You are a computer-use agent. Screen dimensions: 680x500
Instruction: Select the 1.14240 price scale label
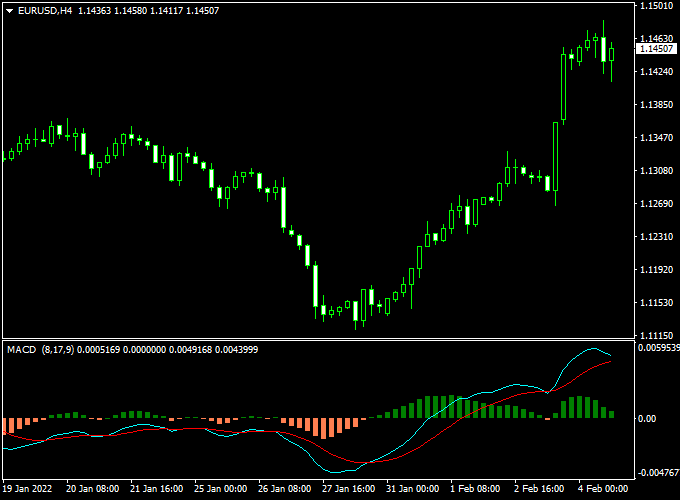tap(657, 72)
